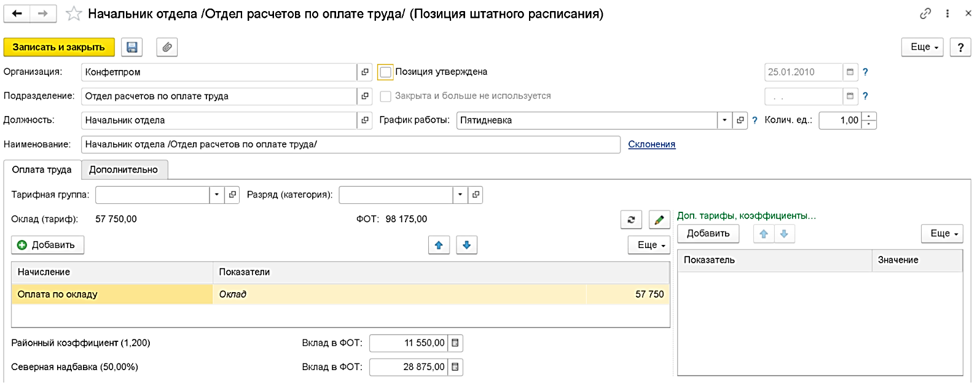The height and width of the screenshot is (383, 980).
Task: Show help hint beside approval date
Action: [865, 72]
